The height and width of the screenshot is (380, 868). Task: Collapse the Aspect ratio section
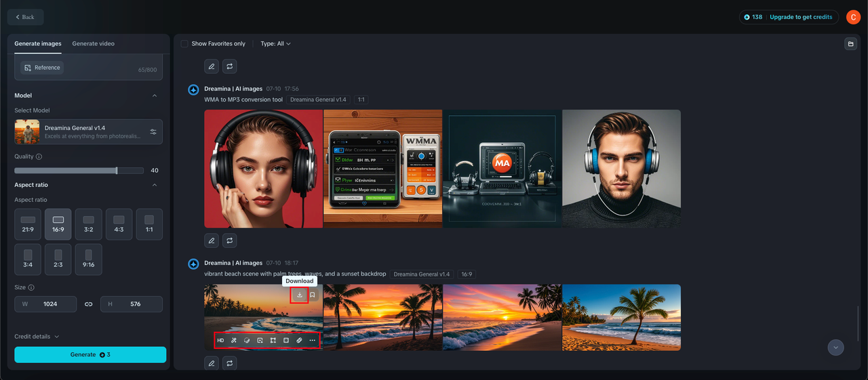point(154,185)
